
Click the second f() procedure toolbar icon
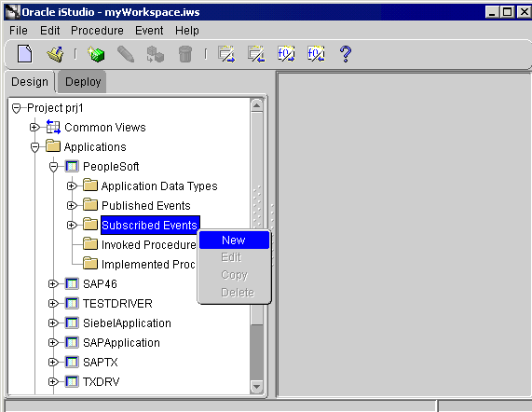tap(316, 54)
